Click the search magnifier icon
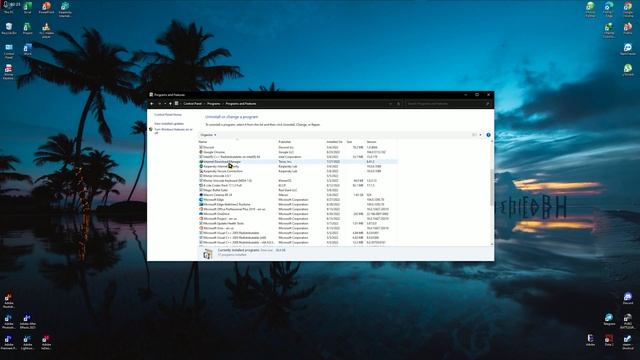The image size is (640, 360). click(x=487, y=104)
